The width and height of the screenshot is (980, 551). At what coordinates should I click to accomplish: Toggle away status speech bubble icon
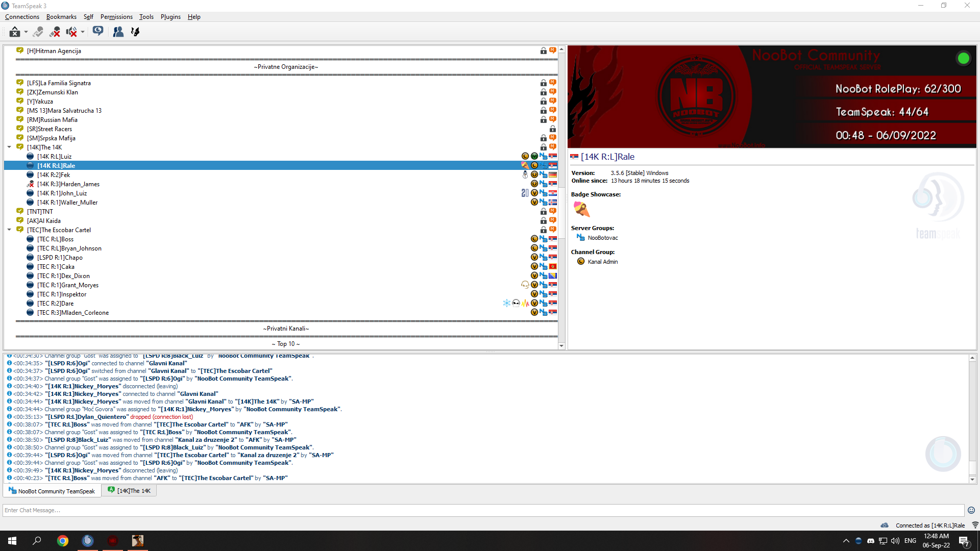click(98, 32)
